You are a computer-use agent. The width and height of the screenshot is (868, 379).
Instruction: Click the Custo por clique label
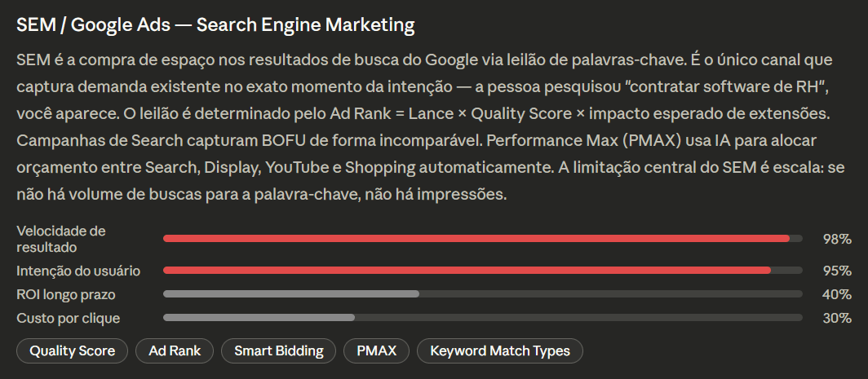[x=68, y=318]
